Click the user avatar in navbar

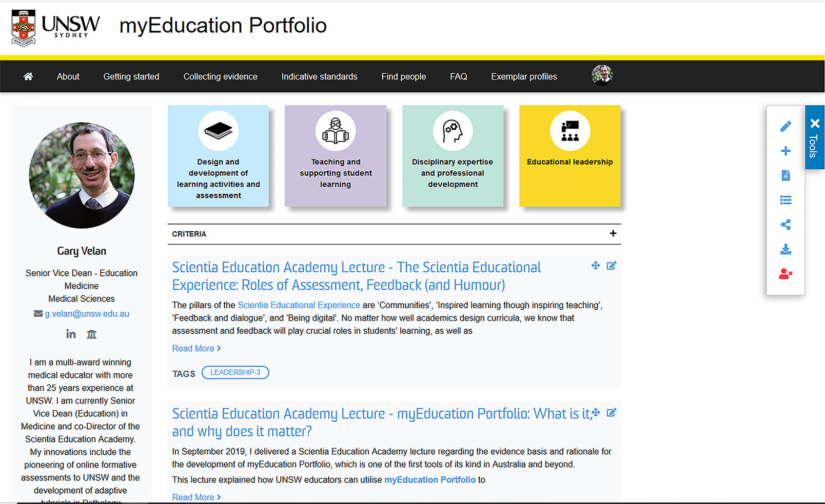click(x=602, y=75)
